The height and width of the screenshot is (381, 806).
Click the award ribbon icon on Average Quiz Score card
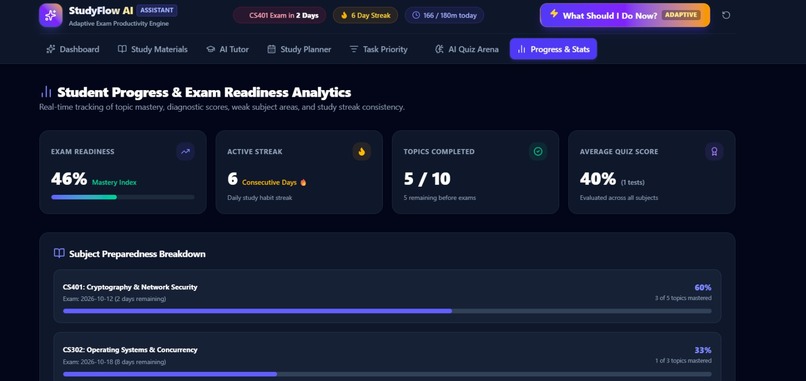point(715,152)
